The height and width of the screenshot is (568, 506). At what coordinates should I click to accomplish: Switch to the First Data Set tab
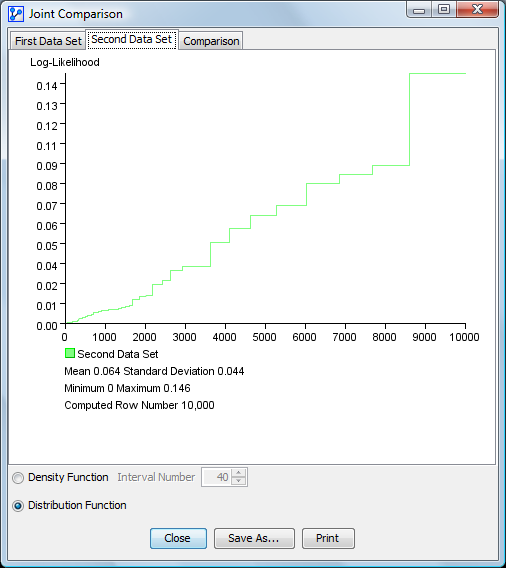pos(48,41)
